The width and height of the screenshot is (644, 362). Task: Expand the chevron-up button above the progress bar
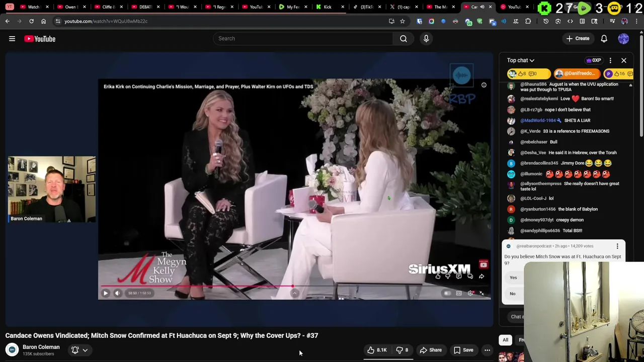(295, 293)
